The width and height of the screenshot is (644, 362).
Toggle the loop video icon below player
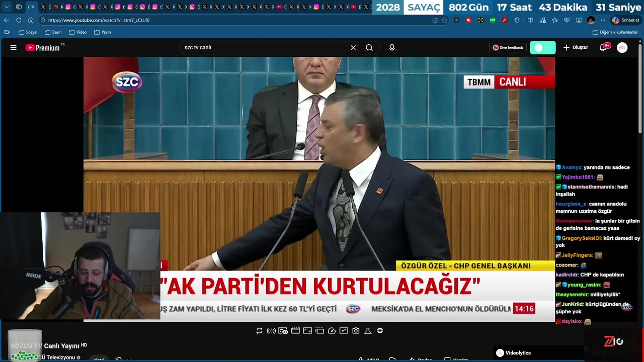click(259, 331)
